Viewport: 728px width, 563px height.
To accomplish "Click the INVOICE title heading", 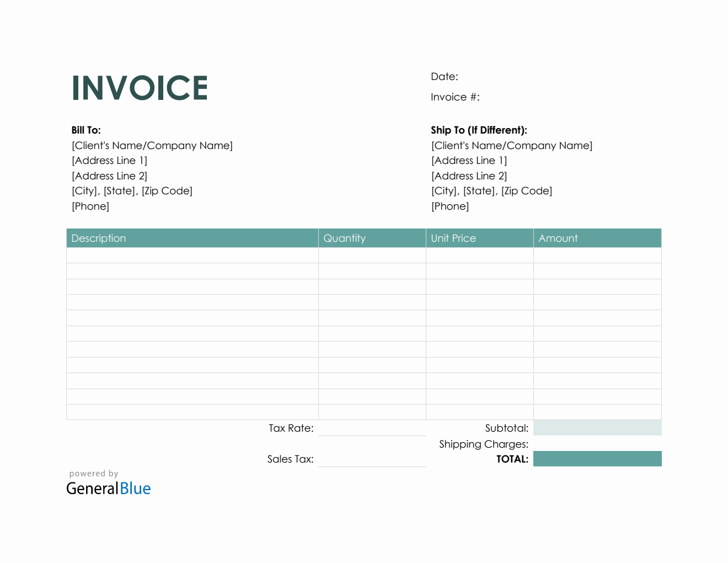I will (140, 87).
